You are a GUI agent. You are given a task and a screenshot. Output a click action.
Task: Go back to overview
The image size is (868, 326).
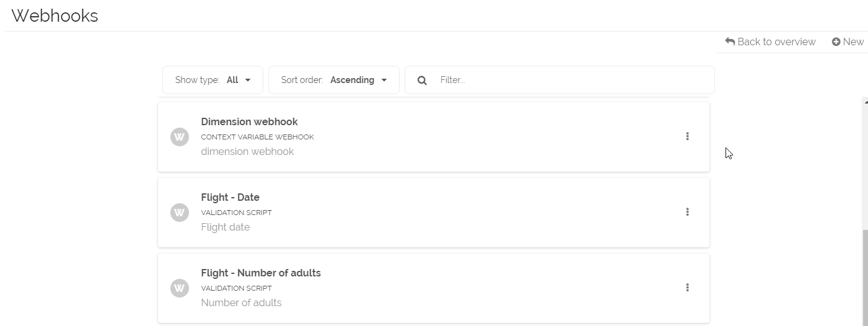pos(776,42)
